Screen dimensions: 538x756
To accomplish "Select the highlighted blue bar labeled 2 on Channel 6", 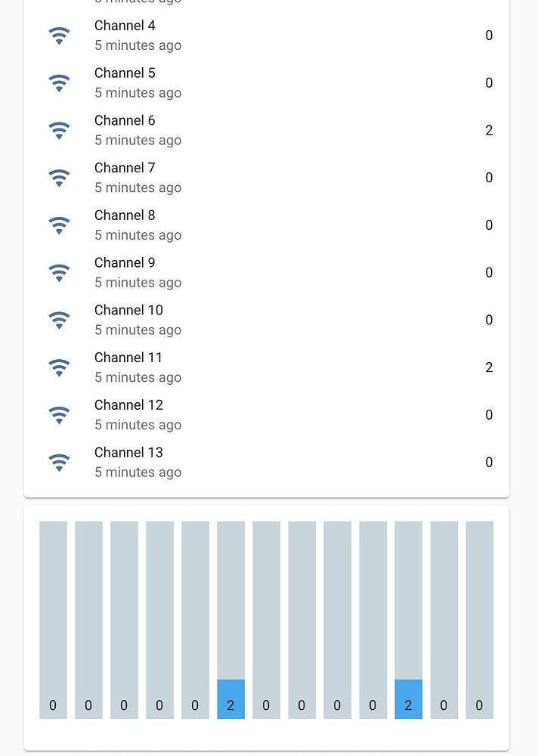I will pyautogui.click(x=230, y=699).
